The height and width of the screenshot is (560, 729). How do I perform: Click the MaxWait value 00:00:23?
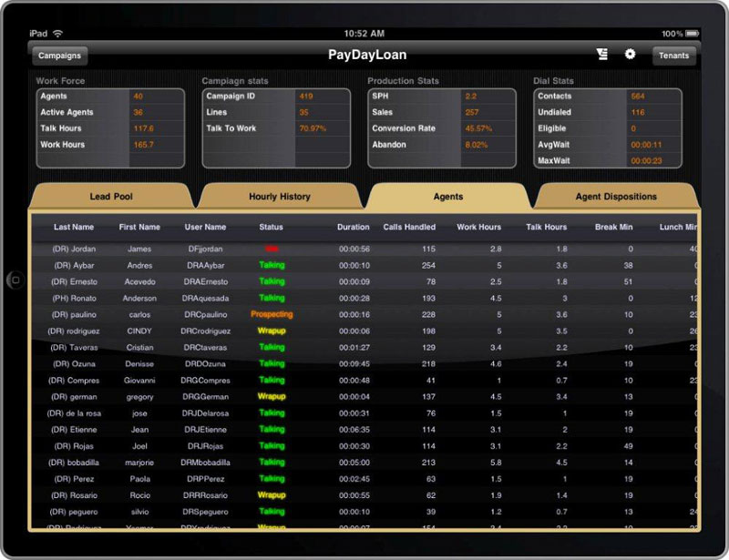pos(646,161)
